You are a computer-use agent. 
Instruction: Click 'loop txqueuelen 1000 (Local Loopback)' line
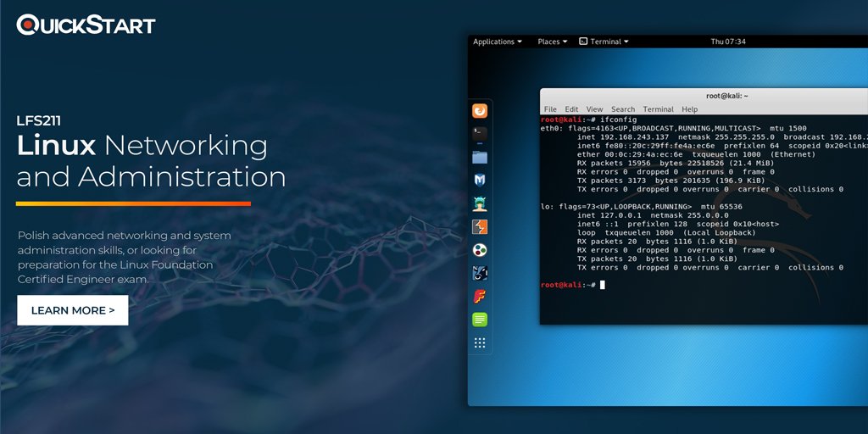666,232
